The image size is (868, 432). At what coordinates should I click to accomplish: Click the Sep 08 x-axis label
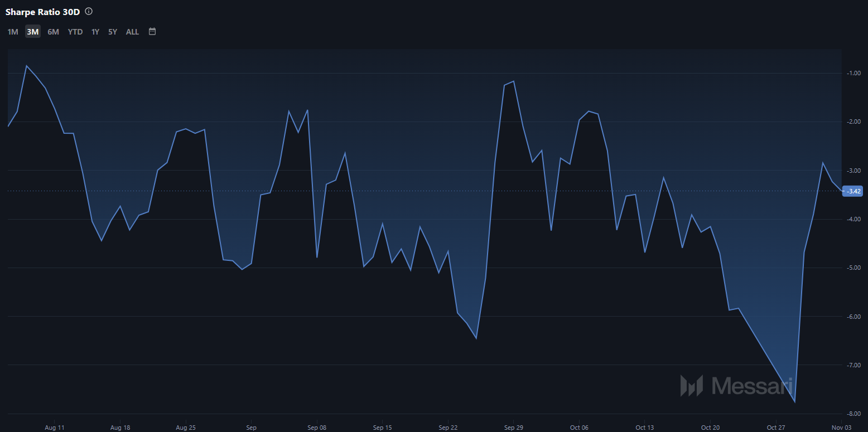[x=316, y=428]
